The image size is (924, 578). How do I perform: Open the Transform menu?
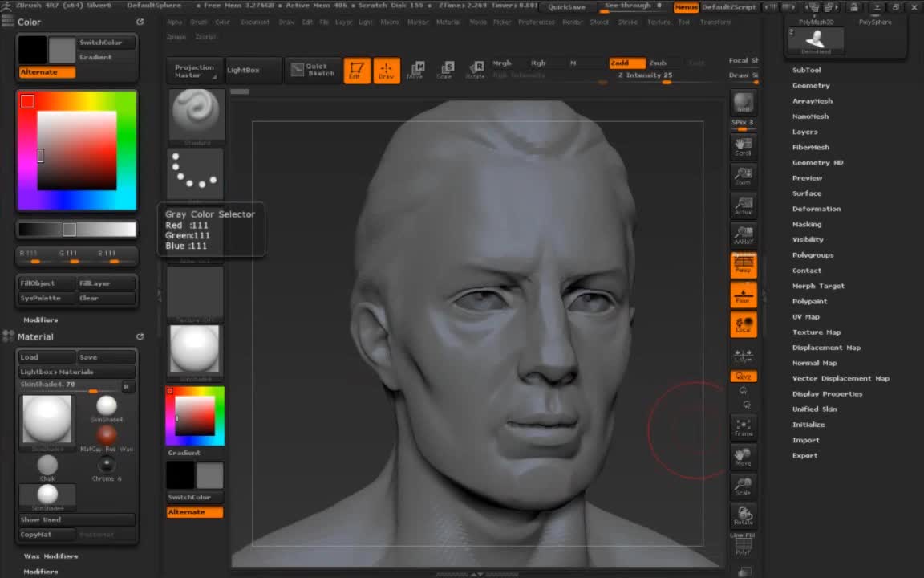click(x=715, y=22)
